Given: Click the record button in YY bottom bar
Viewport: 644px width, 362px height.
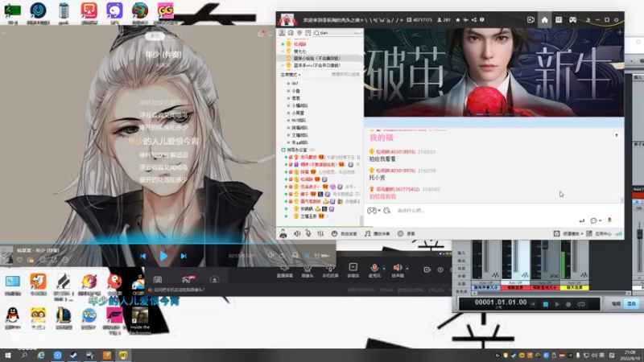Looking at the screenshot, I should click(x=407, y=233).
